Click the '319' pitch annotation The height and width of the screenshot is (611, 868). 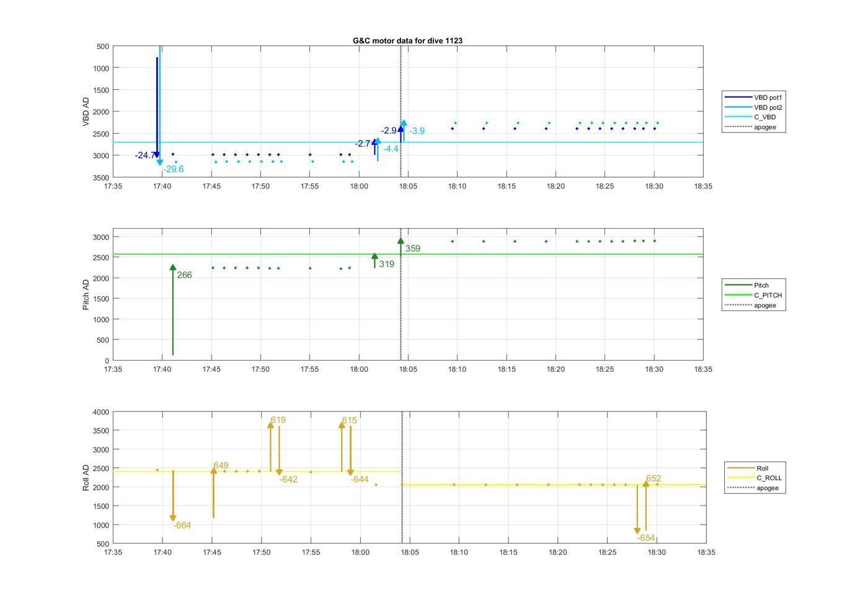(x=386, y=264)
